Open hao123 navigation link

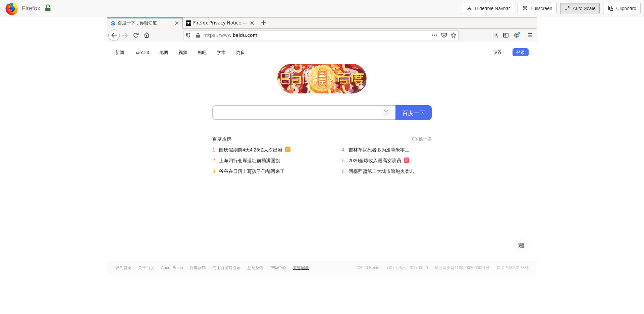[142, 53]
